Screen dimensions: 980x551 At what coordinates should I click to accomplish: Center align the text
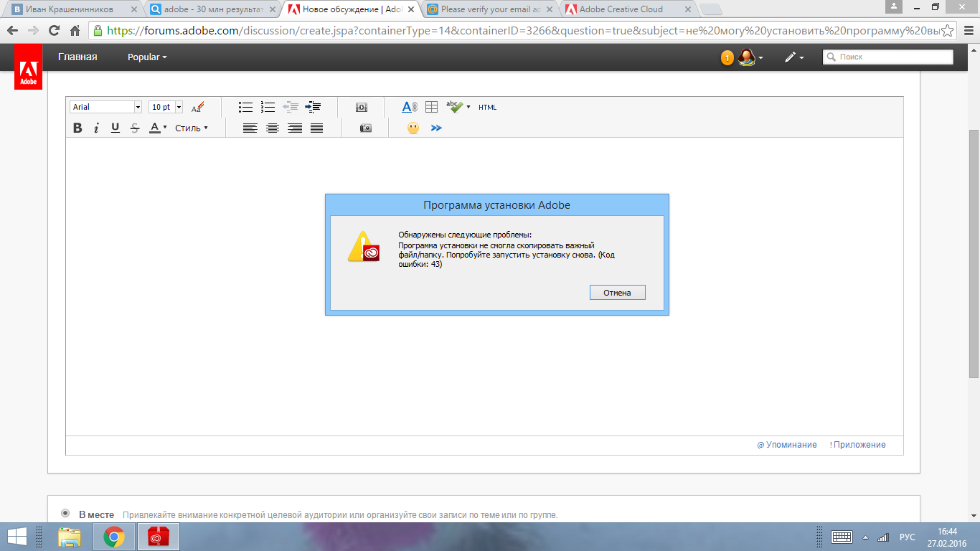[x=272, y=128]
